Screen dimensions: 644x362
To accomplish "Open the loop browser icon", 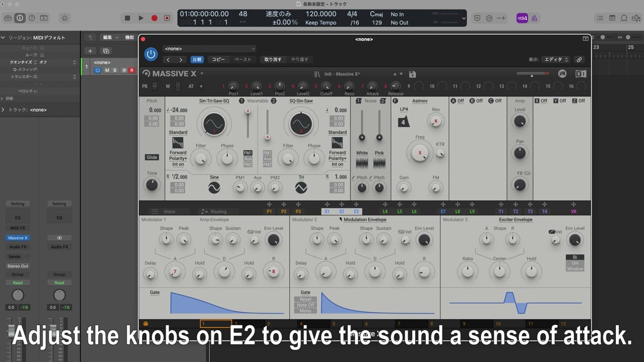I will point(624,18).
